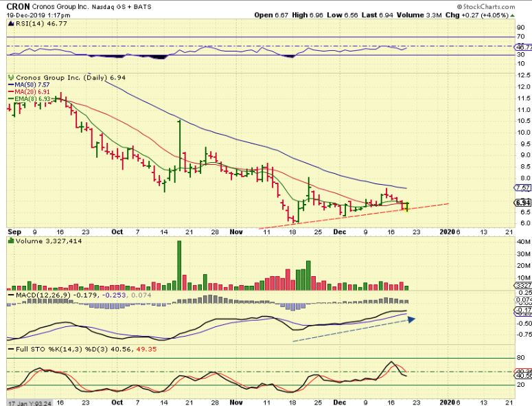Click the Open 6.67 value
Viewport: 532px width, 406px height.
point(271,15)
